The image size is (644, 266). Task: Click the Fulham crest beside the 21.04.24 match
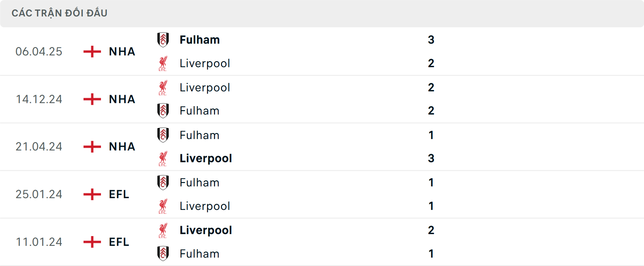click(x=163, y=135)
